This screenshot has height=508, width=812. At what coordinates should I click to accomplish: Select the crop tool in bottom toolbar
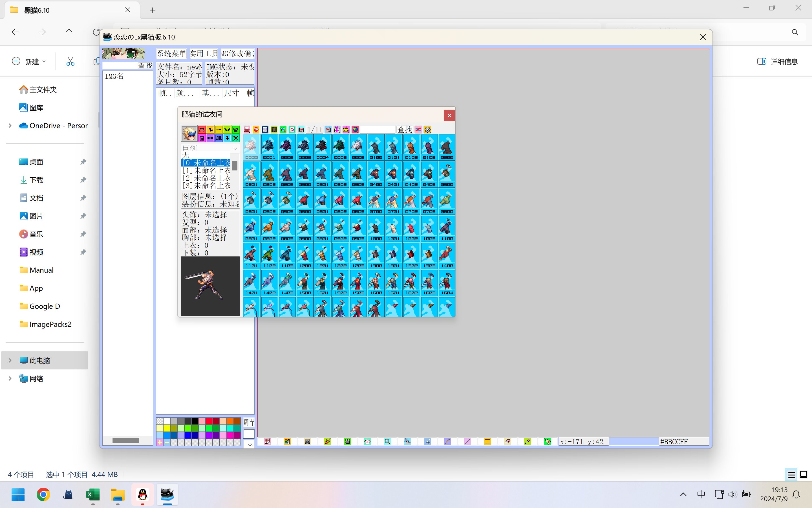coord(427,441)
